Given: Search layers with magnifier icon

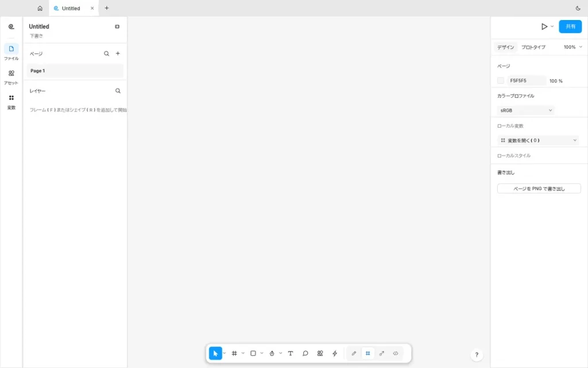Looking at the screenshot, I should coord(118,91).
